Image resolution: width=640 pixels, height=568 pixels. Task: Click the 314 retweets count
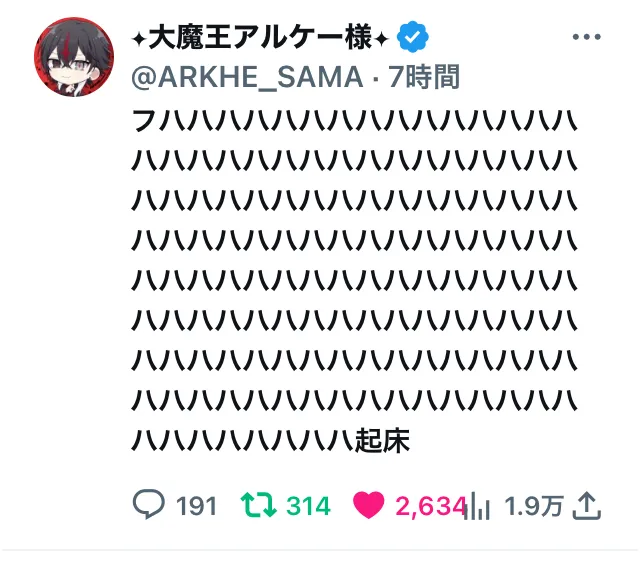point(308,506)
